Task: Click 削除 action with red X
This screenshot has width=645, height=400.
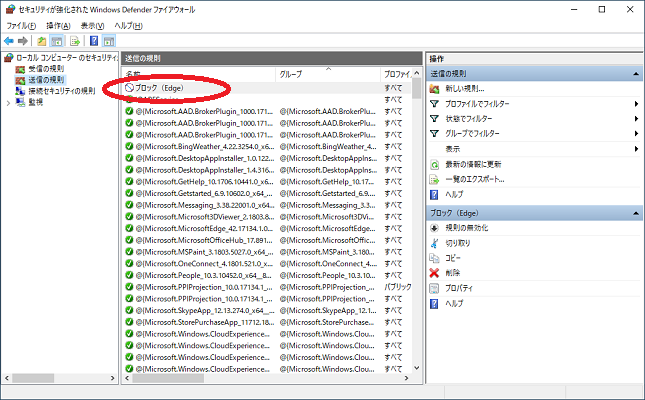Action: pyautogui.click(x=452, y=272)
